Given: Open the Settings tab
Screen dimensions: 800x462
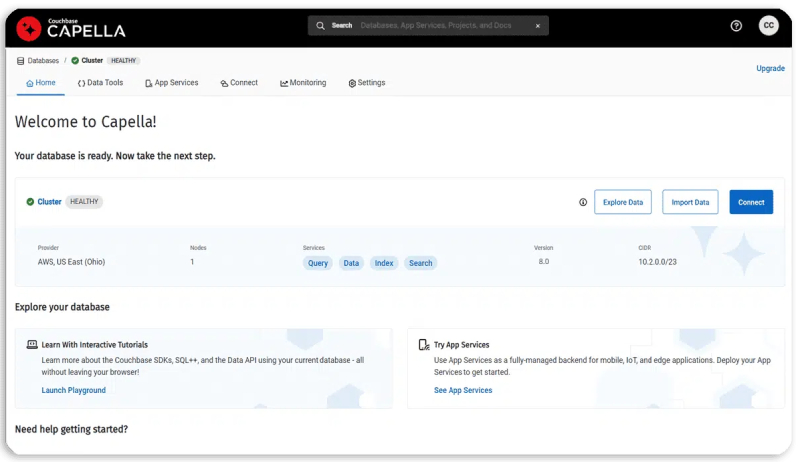Looking at the screenshot, I should (x=366, y=83).
